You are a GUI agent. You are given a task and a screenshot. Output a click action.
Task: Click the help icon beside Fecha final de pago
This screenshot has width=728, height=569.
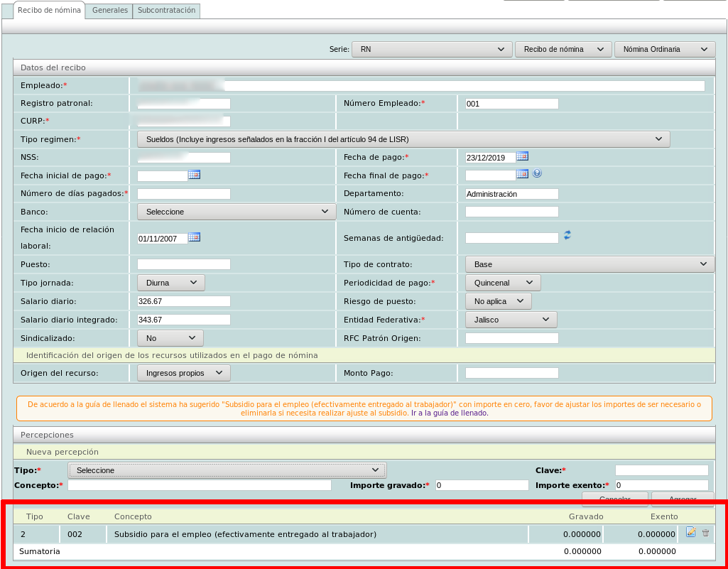pos(537,174)
